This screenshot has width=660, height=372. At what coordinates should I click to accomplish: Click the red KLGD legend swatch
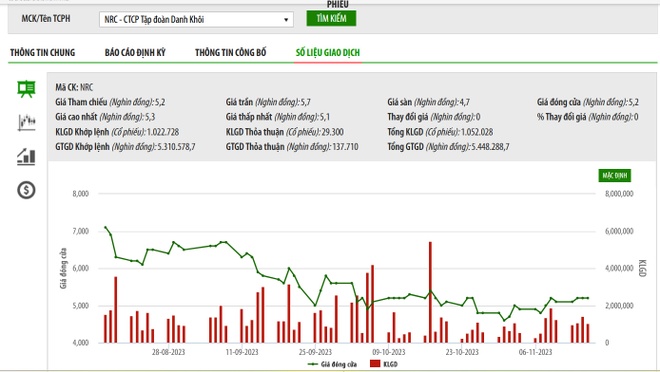pyautogui.click(x=375, y=364)
